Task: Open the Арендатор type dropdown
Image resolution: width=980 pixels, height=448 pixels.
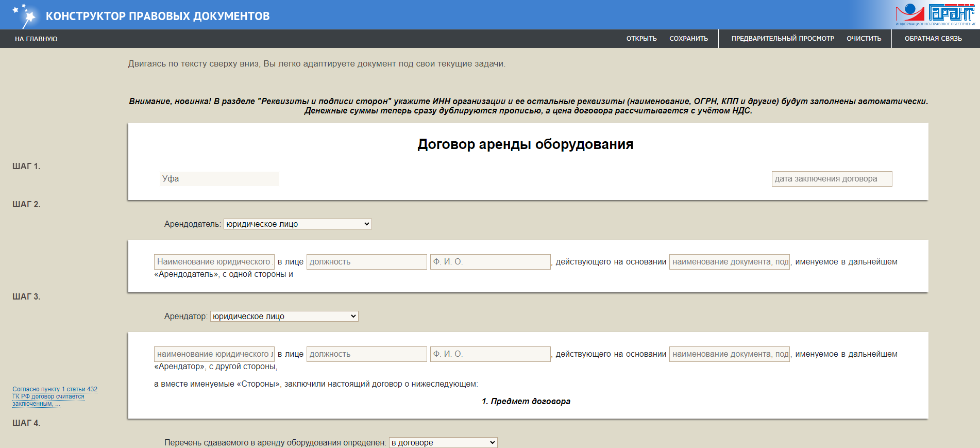Action: pos(284,317)
